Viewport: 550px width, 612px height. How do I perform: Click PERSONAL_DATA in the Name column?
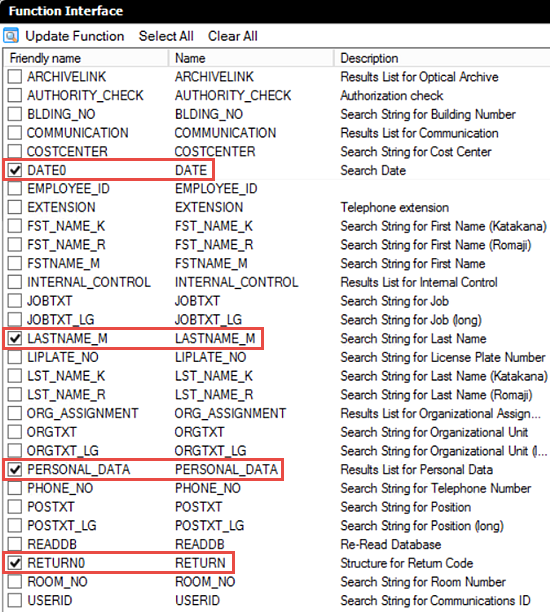tap(226, 470)
